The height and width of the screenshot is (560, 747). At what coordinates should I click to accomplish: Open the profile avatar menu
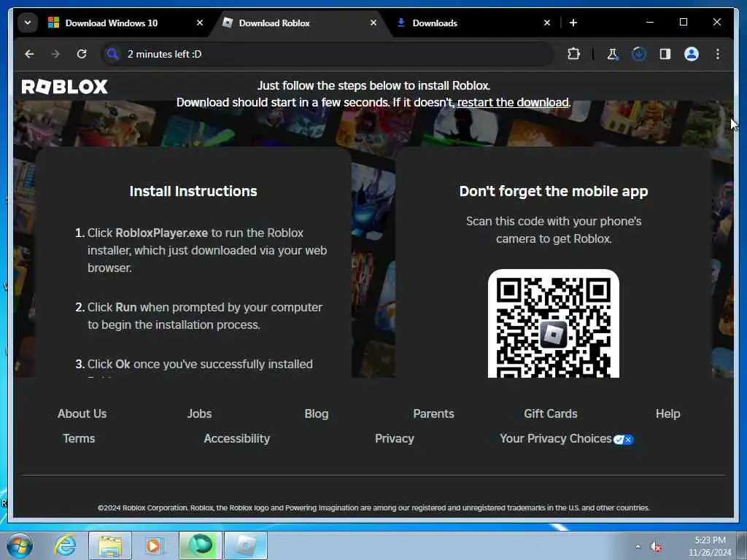coord(692,54)
